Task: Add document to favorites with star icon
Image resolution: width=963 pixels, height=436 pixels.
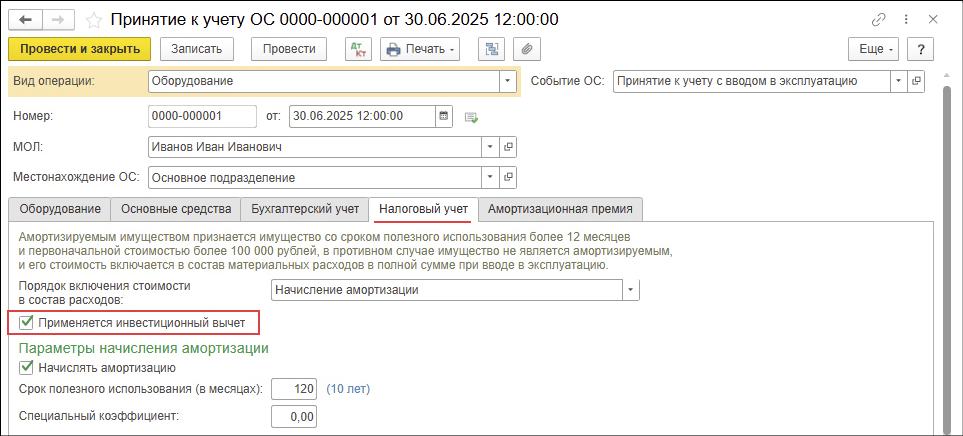Action: click(x=93, y=19)
